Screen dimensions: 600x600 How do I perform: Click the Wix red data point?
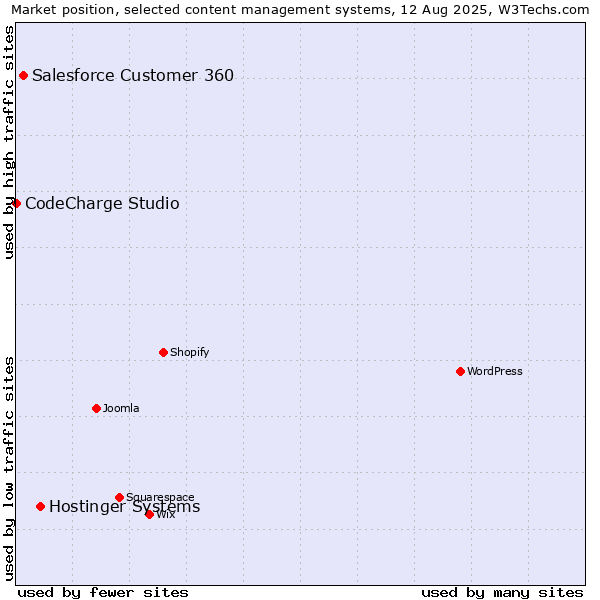[150, 515]
